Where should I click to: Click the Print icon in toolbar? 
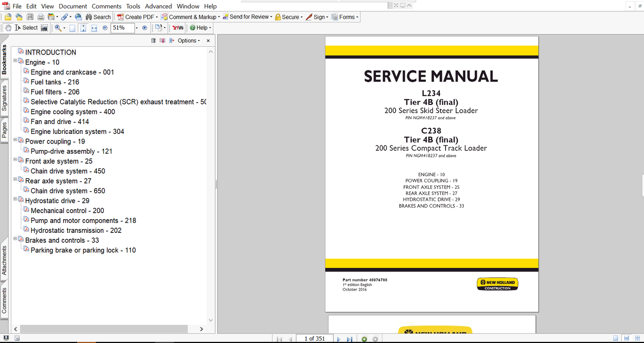(x=41, y=17)
